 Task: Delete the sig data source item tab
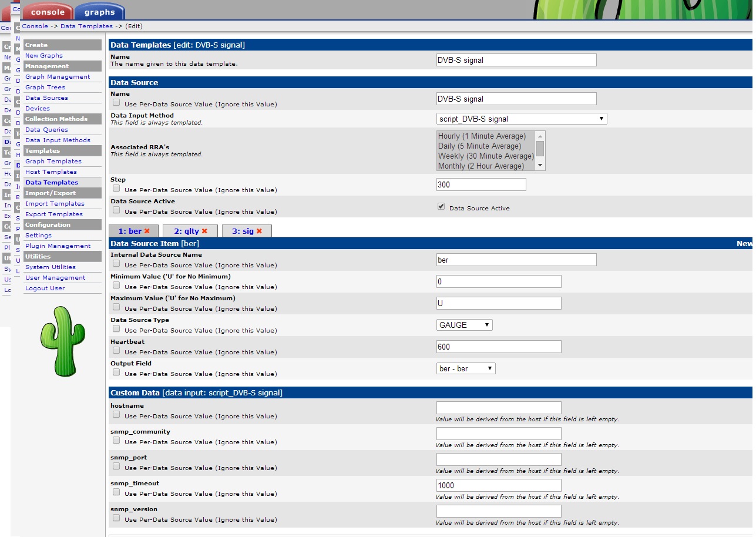(x=259, y=231)
